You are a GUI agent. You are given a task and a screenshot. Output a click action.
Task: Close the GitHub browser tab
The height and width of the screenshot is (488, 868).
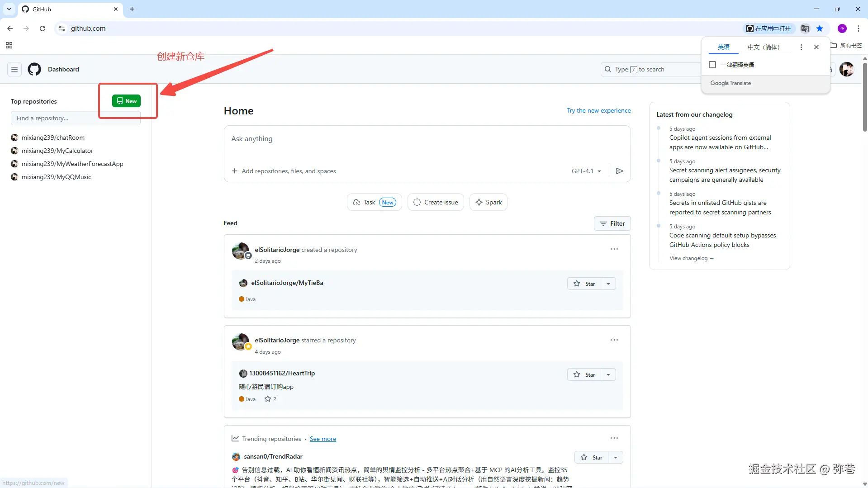tap(116, 9)
